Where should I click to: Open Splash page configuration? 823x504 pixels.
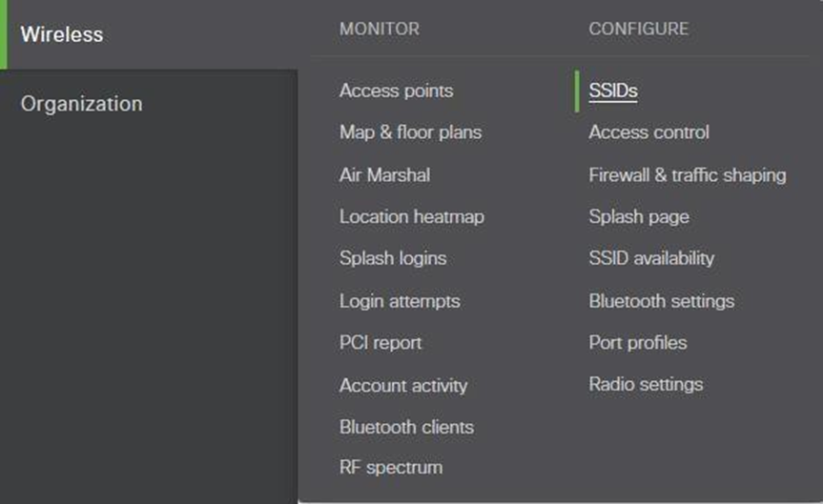(x=639, y=217)
